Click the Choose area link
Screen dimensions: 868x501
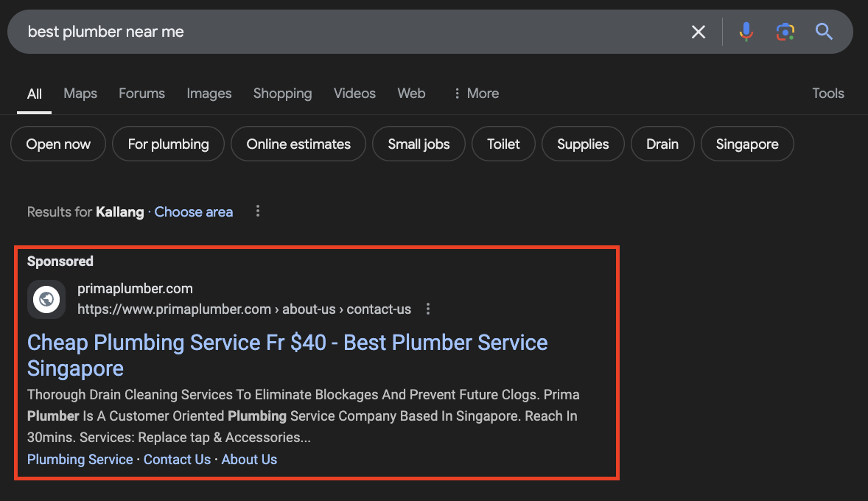[193, 212]
